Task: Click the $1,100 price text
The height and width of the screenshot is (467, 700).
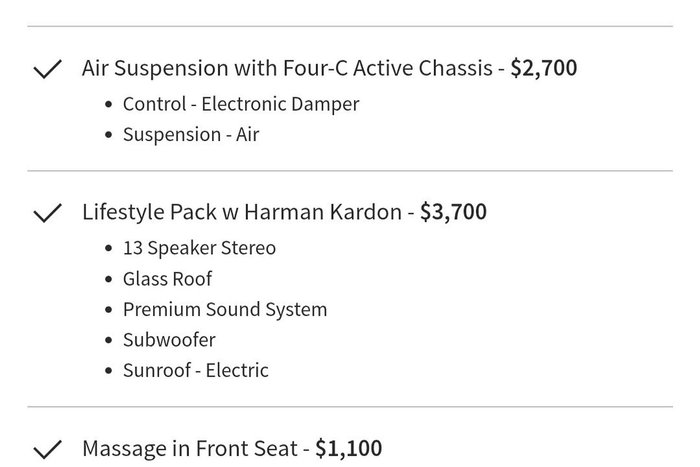Action: click(x=349, y=449)
